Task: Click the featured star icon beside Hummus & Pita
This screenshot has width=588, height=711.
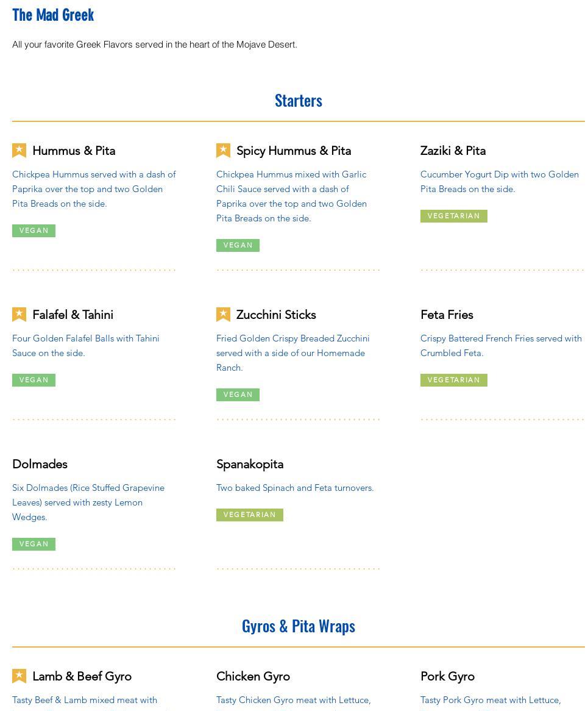Action: tap(19, 151)
